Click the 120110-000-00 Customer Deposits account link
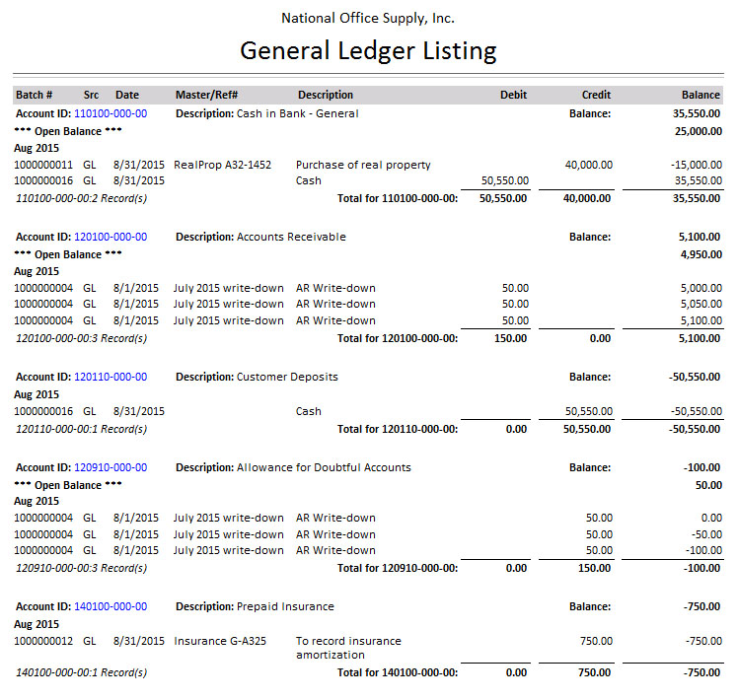Screen dimensions: 737x700 [111, 377]
